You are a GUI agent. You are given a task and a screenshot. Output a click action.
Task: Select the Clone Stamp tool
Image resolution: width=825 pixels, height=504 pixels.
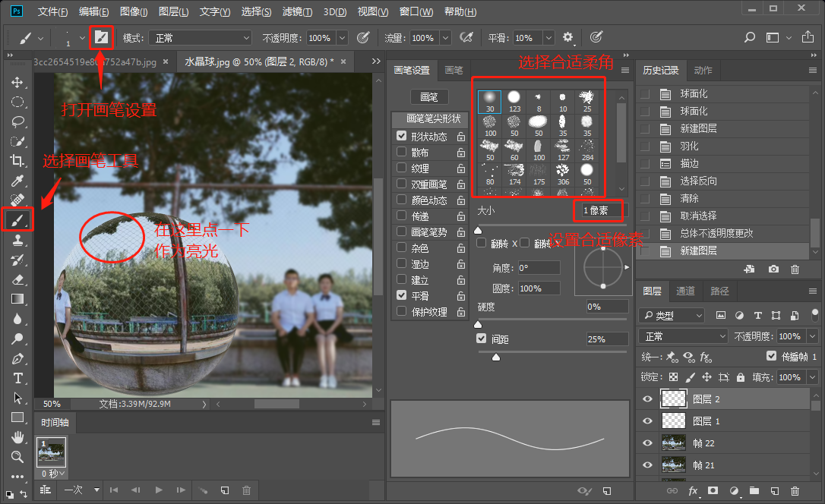click(17, 240)
